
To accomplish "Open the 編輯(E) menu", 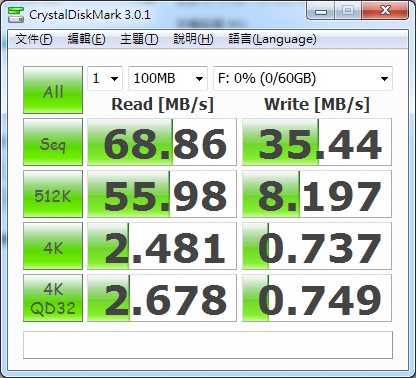I will tap(86, 39).
